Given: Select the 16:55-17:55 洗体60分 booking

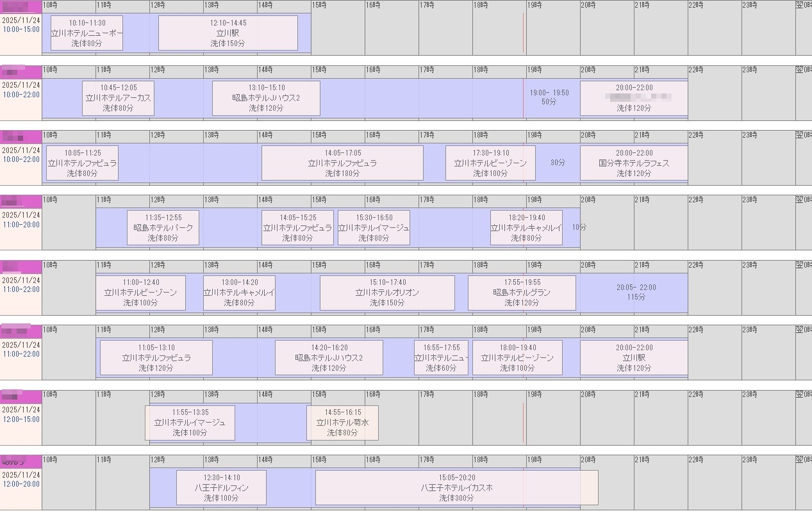Looking at the screenshot, I should coord(441,358).
